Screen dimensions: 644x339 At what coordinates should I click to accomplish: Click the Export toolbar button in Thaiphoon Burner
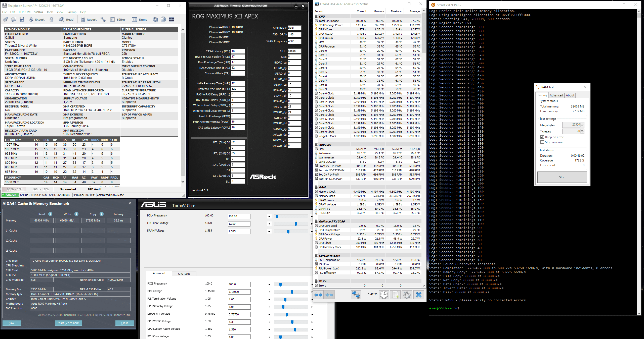click(x=37, y=19)
